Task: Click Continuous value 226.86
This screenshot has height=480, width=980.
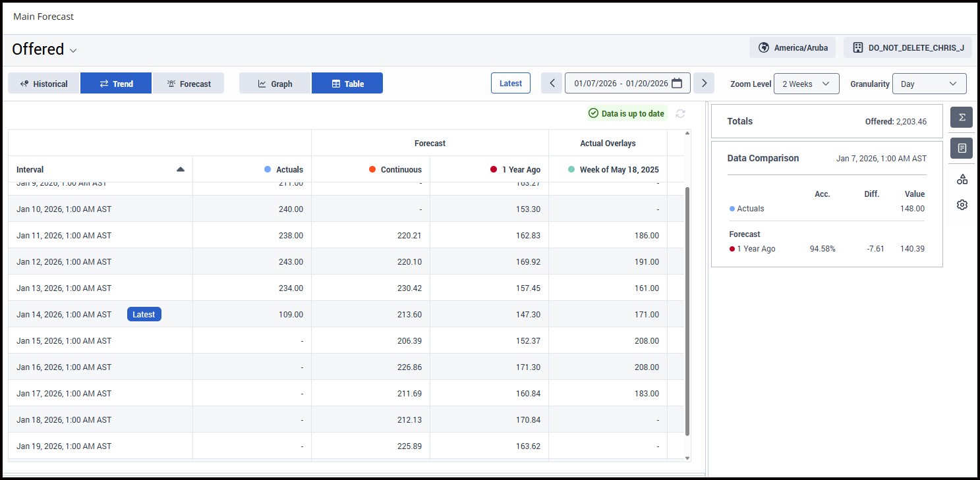Action: click(409, 367)
